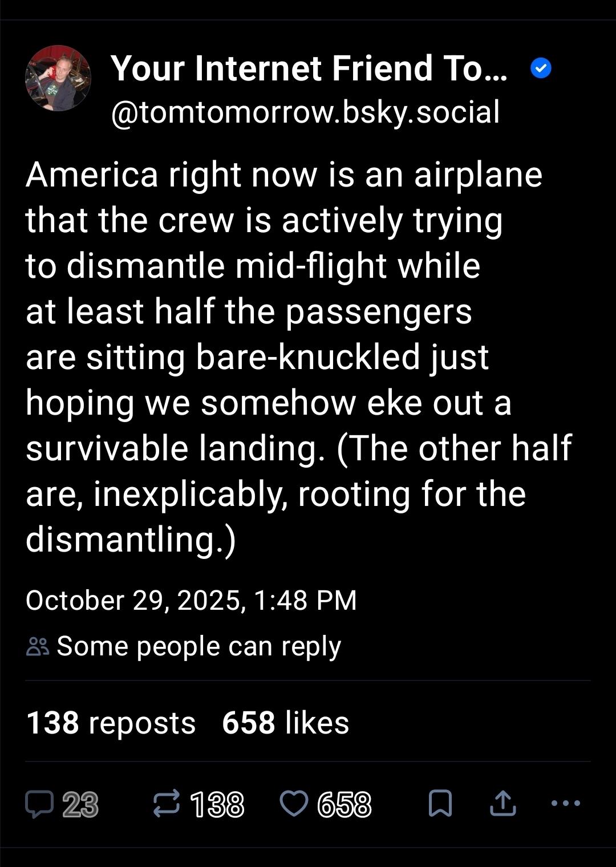
Task: Click the repost arrows icon
Action: pos(167,804)
